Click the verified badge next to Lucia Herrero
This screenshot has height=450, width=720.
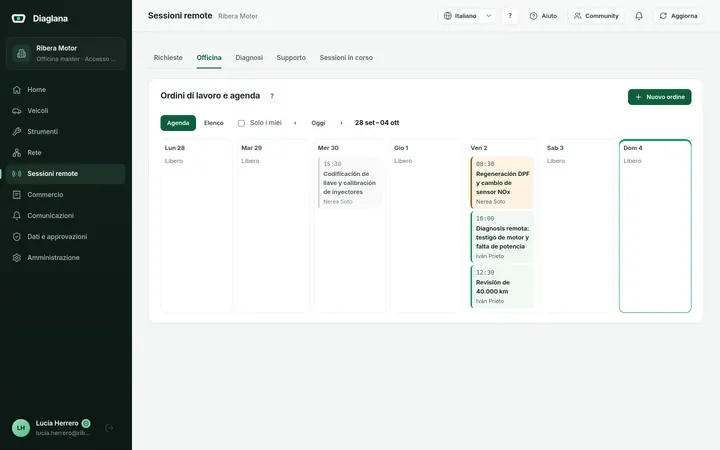click(x=86, y=423)
